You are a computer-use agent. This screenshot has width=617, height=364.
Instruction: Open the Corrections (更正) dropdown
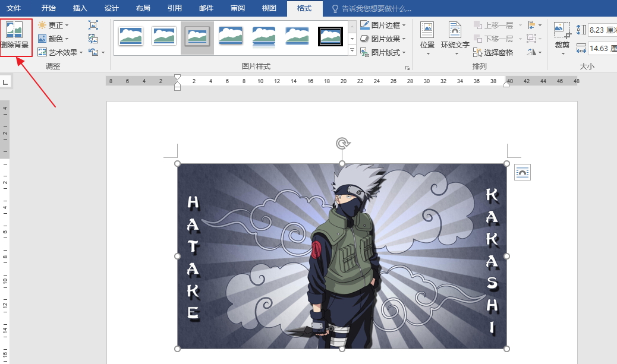tap(53, 25)
